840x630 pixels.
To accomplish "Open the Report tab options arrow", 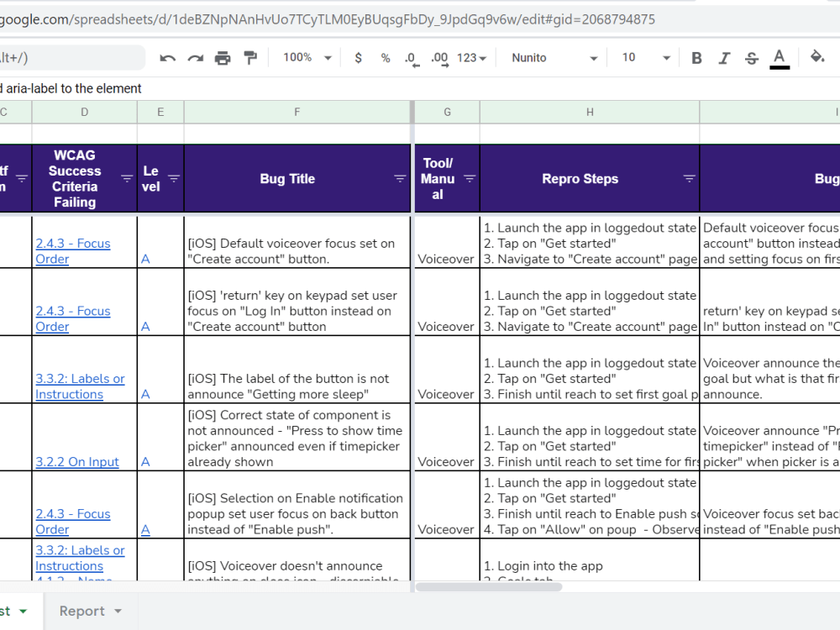I will click(118, 612).
